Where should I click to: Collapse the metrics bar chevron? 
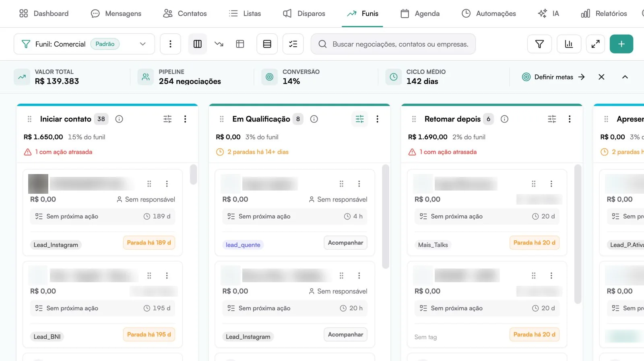(x=625, y=77)
